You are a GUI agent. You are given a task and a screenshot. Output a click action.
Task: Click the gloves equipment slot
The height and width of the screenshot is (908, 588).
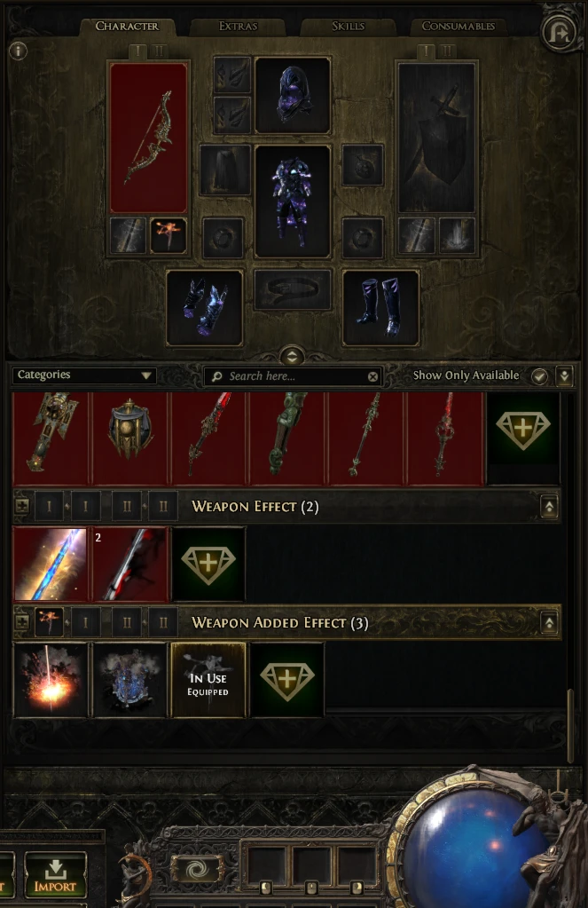point(204,308)
